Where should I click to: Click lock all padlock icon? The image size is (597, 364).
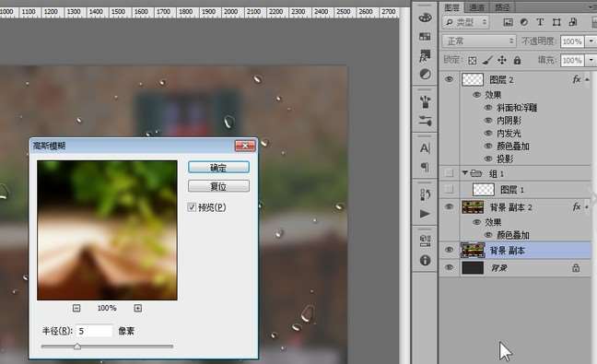[517, 60]
